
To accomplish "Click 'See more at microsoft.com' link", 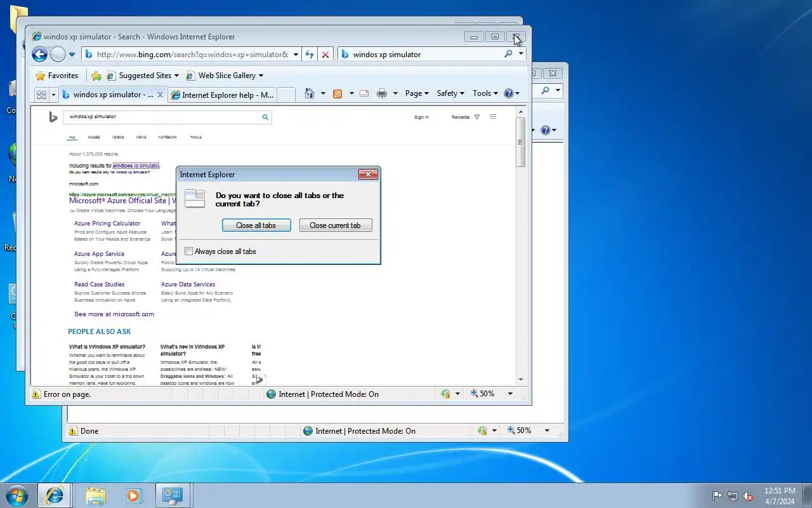I will point(114,314).
